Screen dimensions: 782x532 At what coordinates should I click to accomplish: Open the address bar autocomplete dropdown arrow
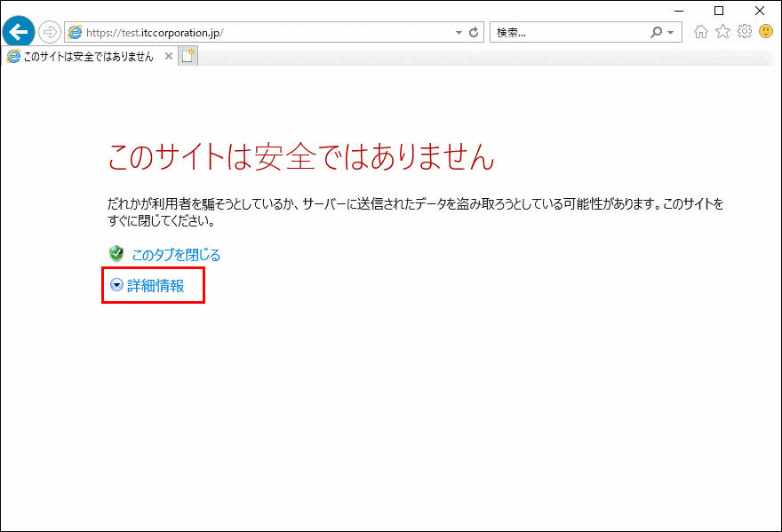click(459, 32)
